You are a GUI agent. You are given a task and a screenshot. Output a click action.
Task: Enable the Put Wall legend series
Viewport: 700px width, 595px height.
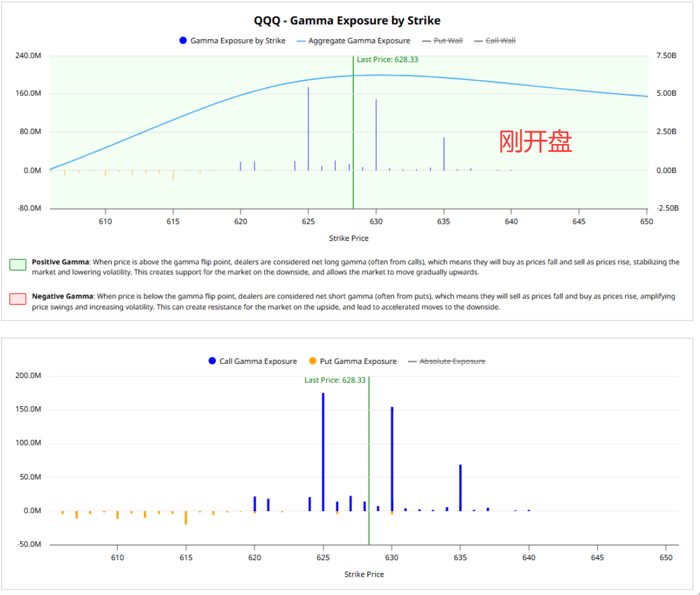(x=447, y=41)
